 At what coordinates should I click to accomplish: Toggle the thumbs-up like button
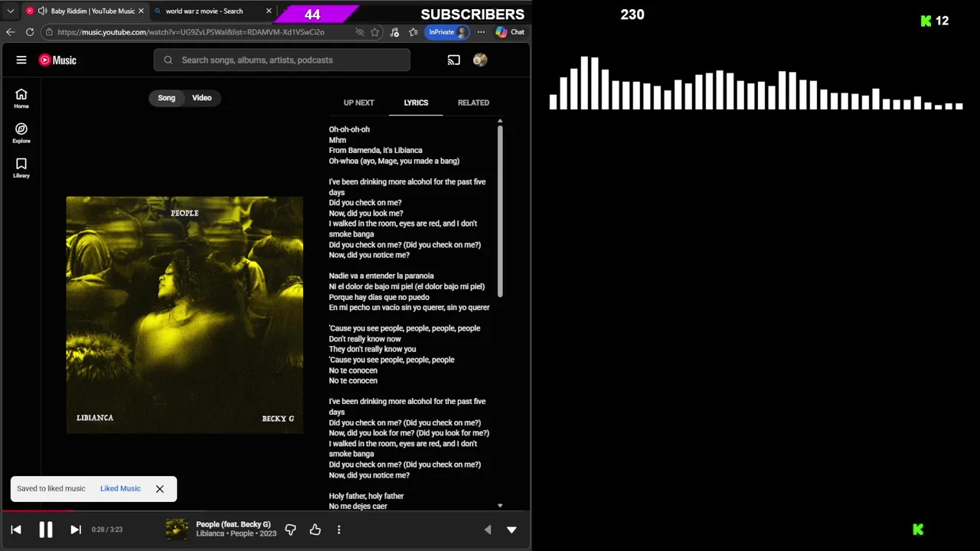point(315,530)
